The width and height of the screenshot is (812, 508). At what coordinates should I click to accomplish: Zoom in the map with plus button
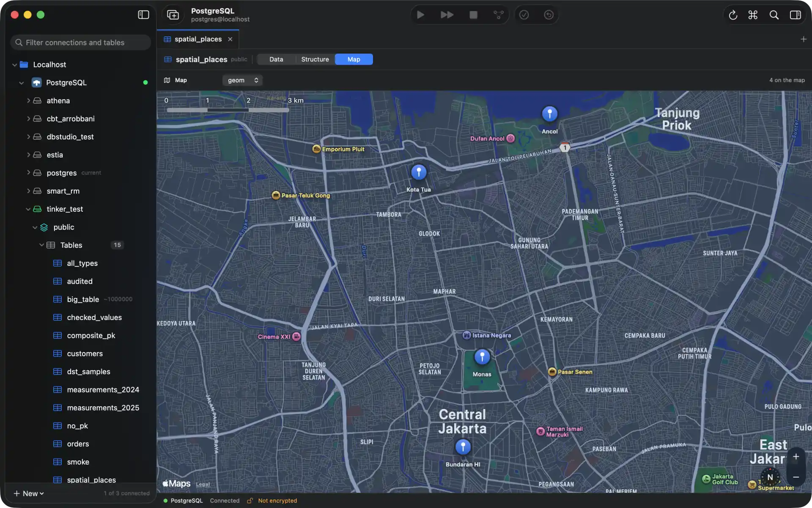[x=796, y=457]
